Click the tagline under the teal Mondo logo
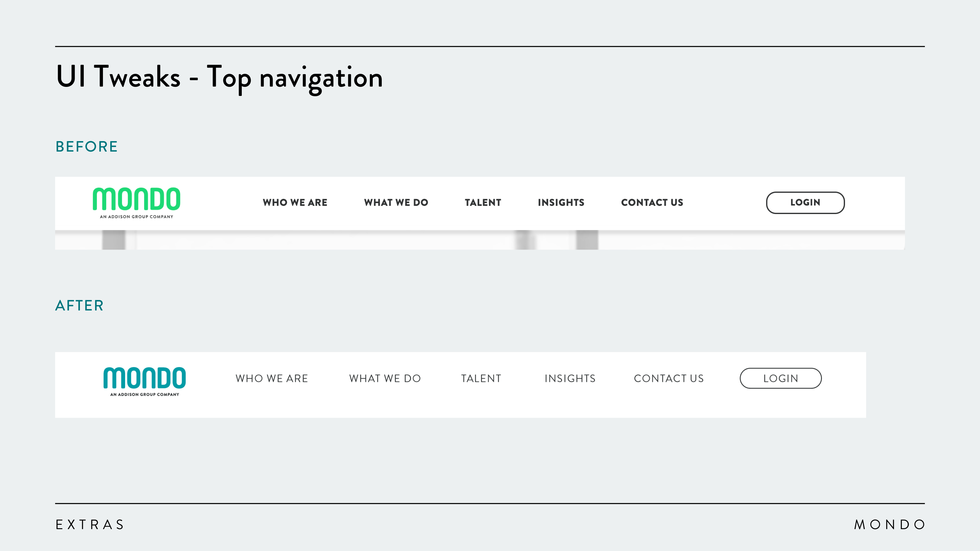 tap(145, 394)
